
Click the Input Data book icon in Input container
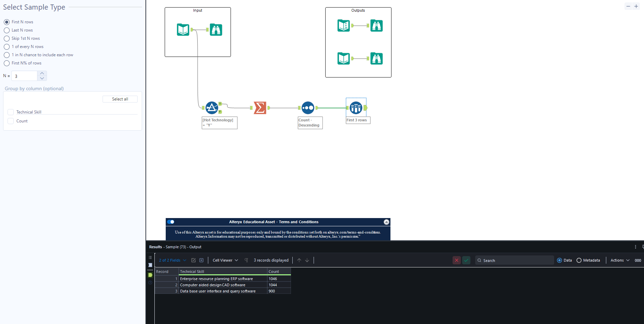tap(183, 29)
